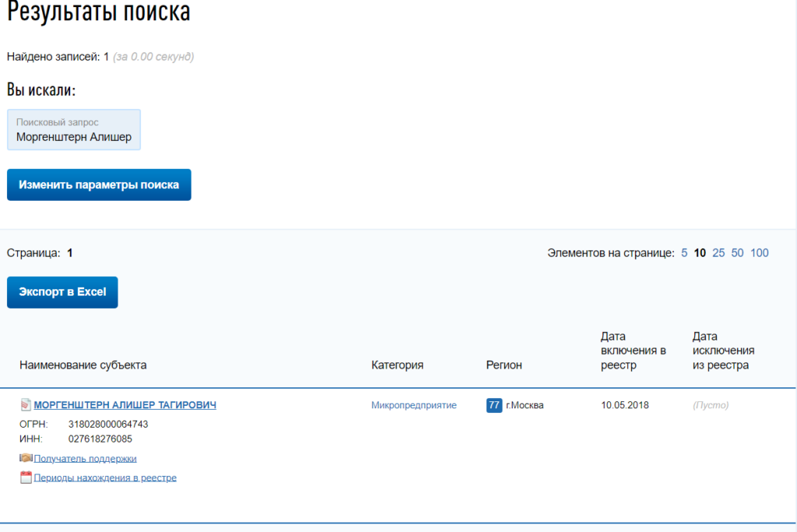Click the Наименование субъекта column header

click(83, 365)
